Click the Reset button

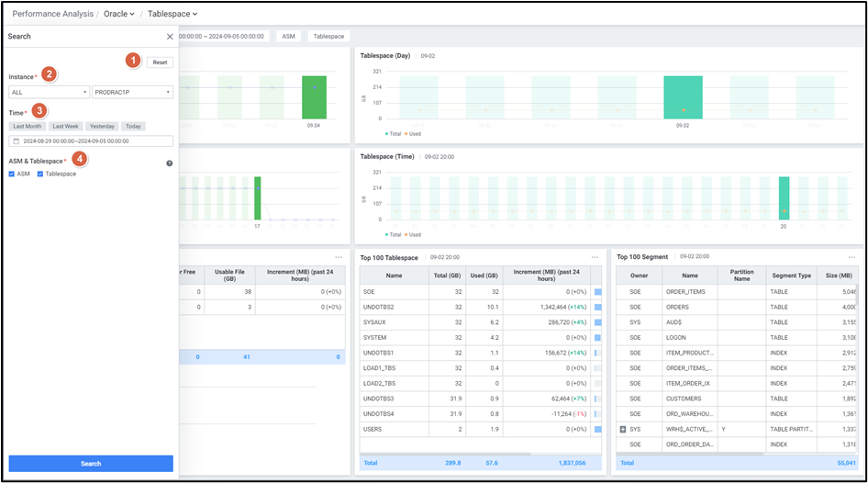(160, 62)
